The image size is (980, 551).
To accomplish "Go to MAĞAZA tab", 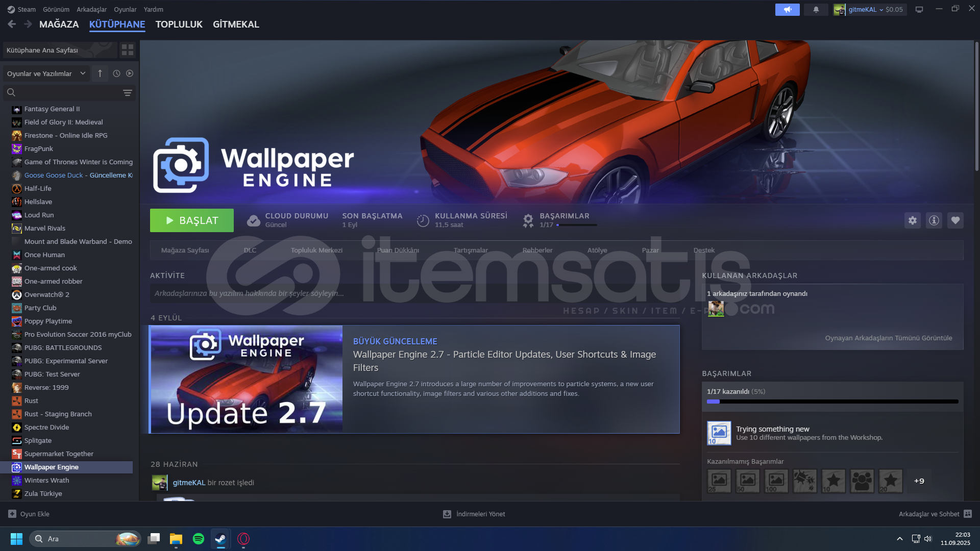I will click(59, 24).
